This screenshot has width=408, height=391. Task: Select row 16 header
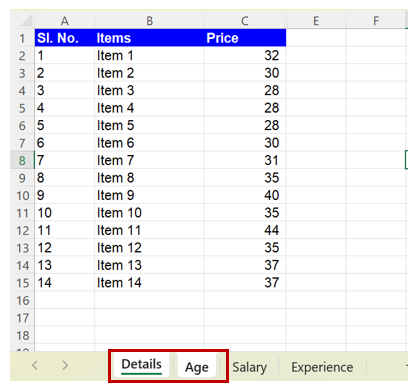click(x=22, y=300)
